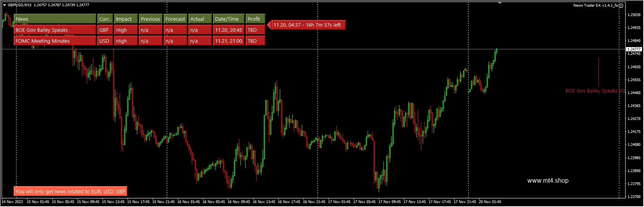644x207 pixels.
Task: Click the 14 Nov 2023 time axis label
Action: [13, 202]
